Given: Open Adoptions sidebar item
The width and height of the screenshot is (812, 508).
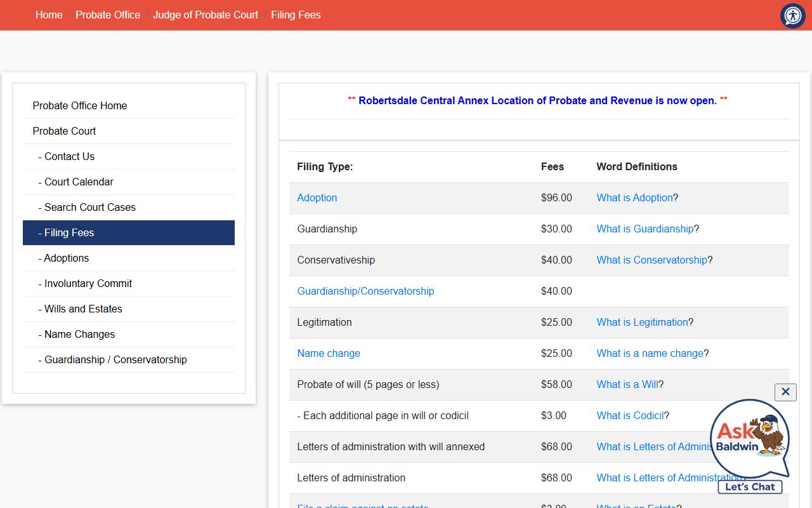Looking at the screenshot, I should pos(129,258).
